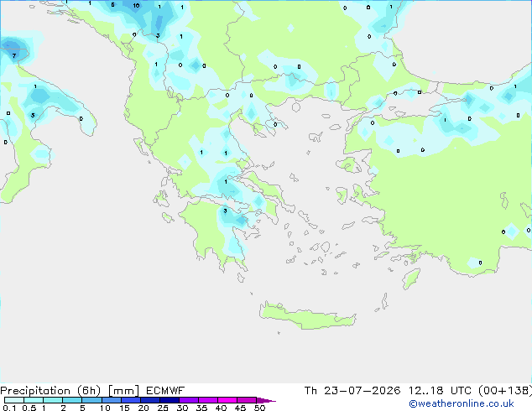Click the 0.1 mm legend color swatch
This screenshot has height=411, width=532.
click(14, 400)
